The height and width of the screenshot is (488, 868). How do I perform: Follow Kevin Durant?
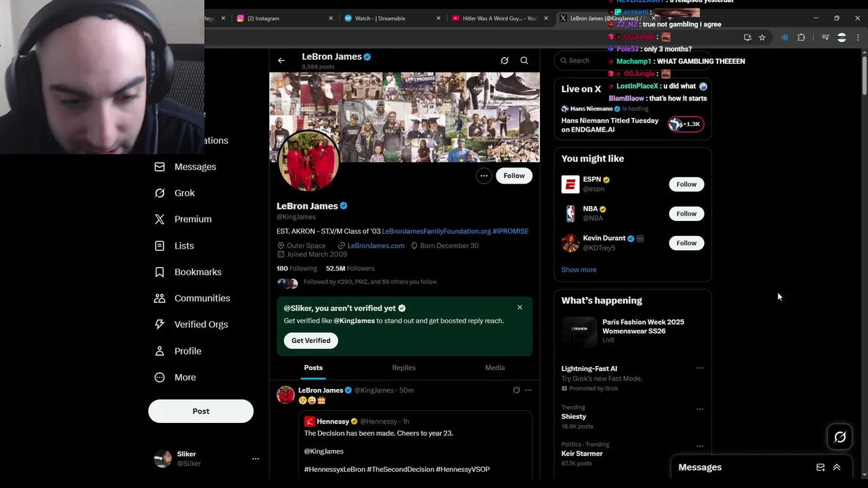tap(686, 243)
